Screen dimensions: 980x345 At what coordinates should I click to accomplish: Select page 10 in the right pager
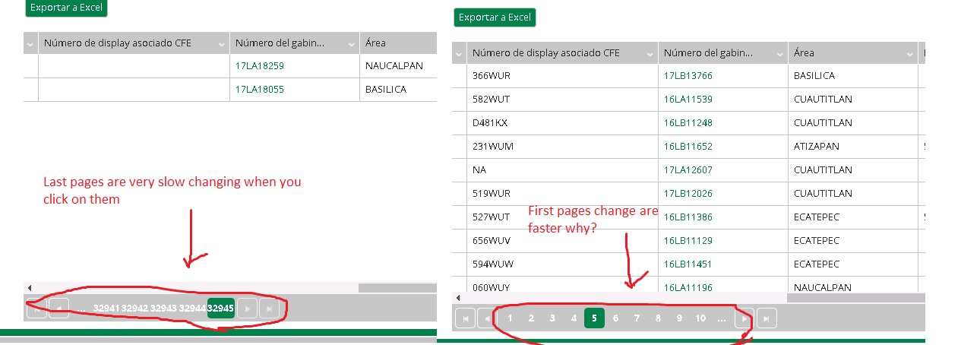[x=700, y=318]
